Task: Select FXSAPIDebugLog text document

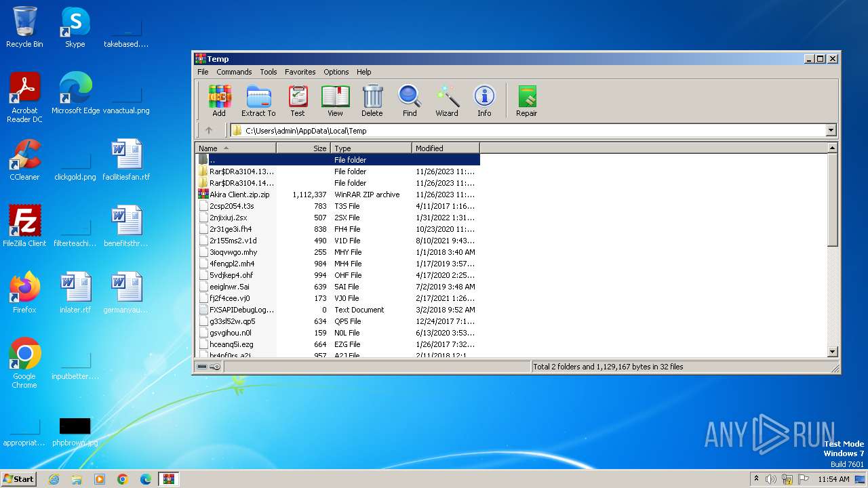Action: [338, 310]
